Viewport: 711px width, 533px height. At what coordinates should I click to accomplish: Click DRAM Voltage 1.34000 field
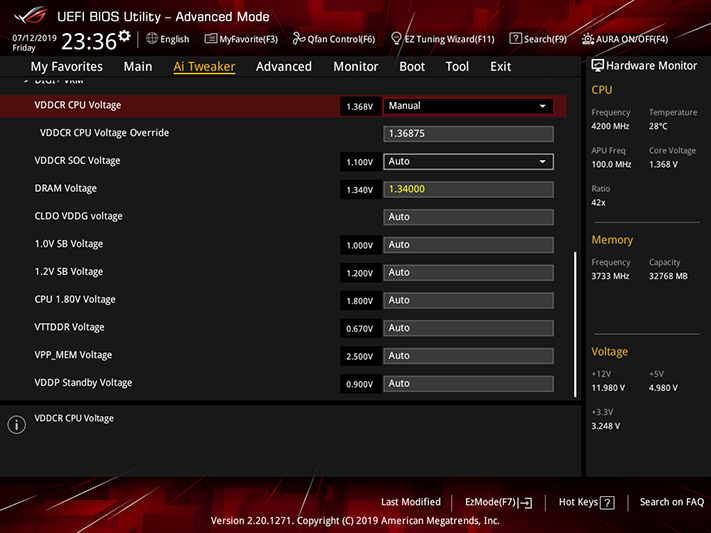[x=468, y=189]
